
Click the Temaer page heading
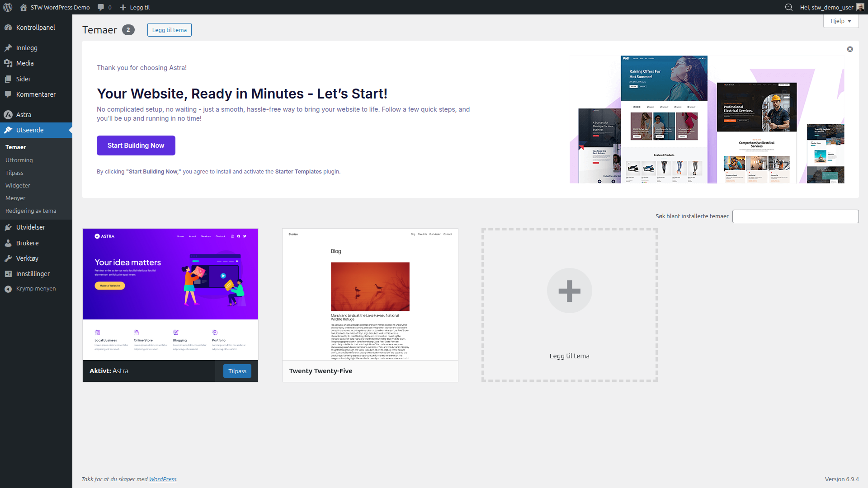tap(100, 30)
